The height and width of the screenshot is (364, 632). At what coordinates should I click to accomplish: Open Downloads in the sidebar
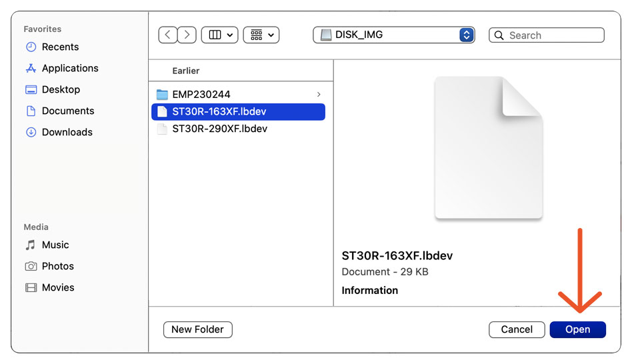coord(67,132)
